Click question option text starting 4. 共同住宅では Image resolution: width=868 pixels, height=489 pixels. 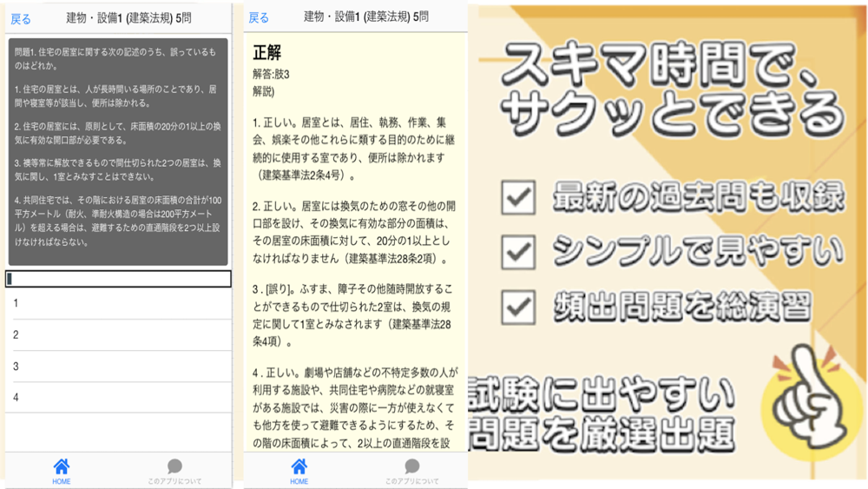(117, 221)
